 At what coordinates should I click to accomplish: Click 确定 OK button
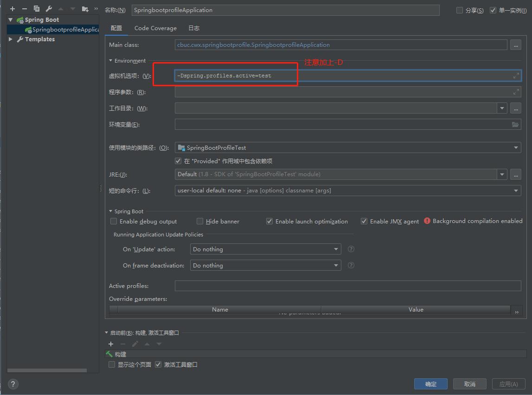tap(431, 384)
